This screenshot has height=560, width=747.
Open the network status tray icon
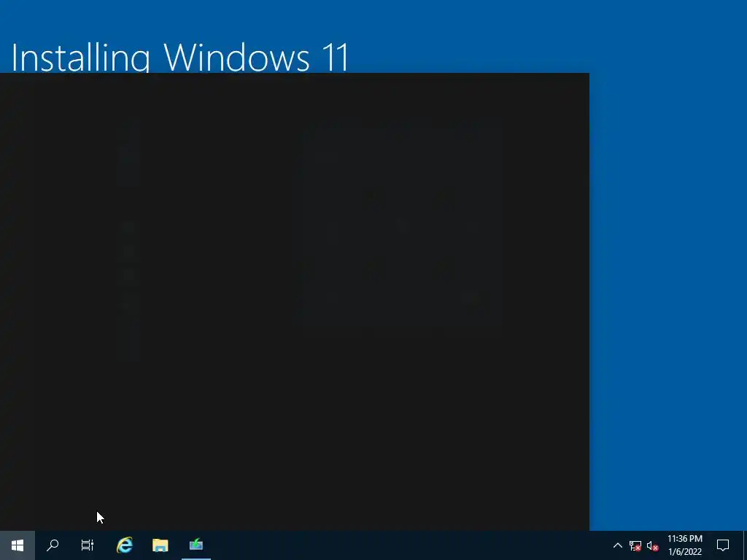point(635,545)
